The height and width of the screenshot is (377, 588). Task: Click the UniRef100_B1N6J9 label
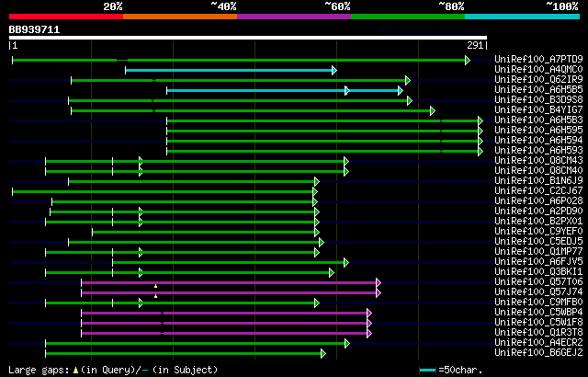point(538,181)
